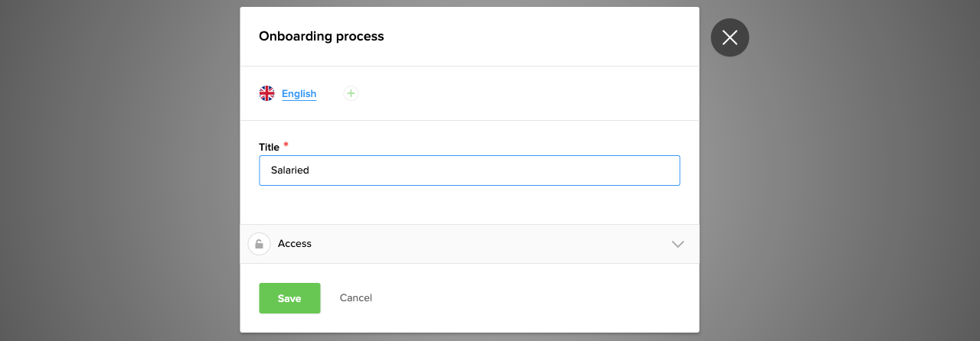Cancel editing the onboarding process
Image resolution: width=980 pixels, height=341 pixels.
point(356,298)
